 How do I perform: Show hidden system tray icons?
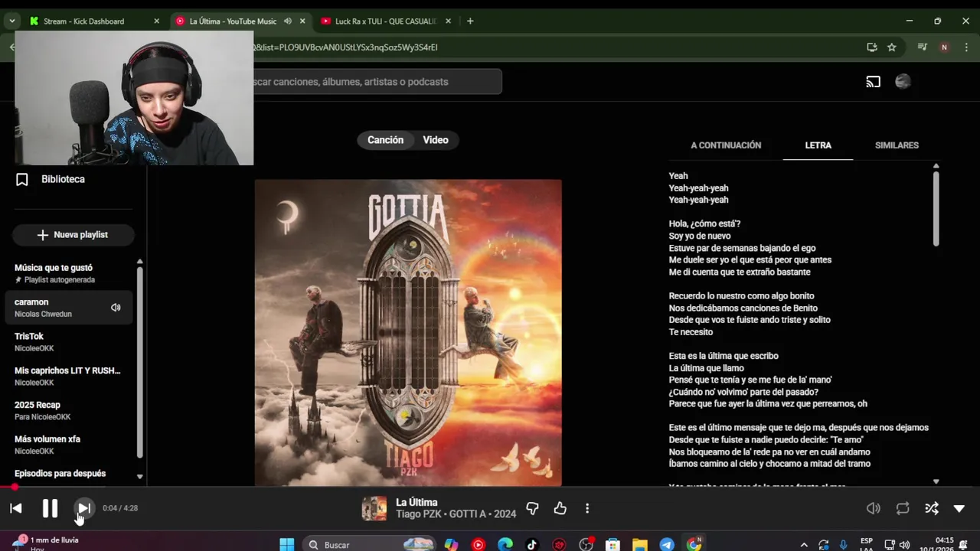point(803,545)
